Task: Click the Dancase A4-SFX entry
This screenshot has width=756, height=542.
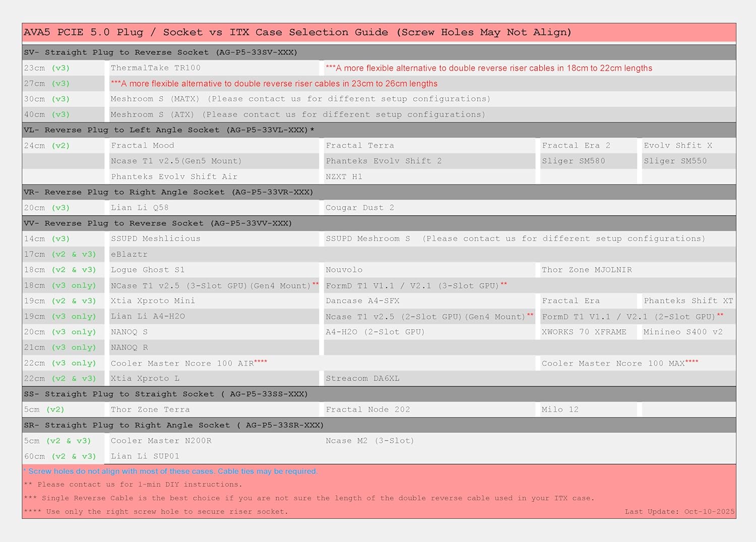Action: coord(362,301)
